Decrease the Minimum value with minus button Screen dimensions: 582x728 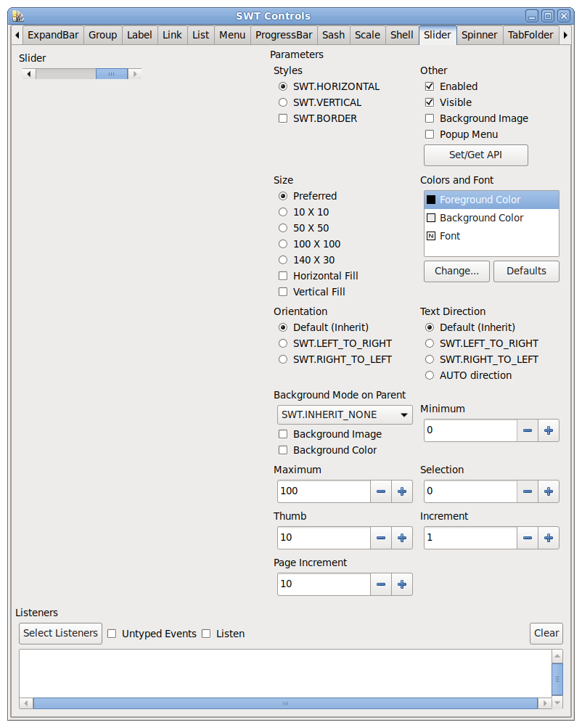tap(528, 430)
